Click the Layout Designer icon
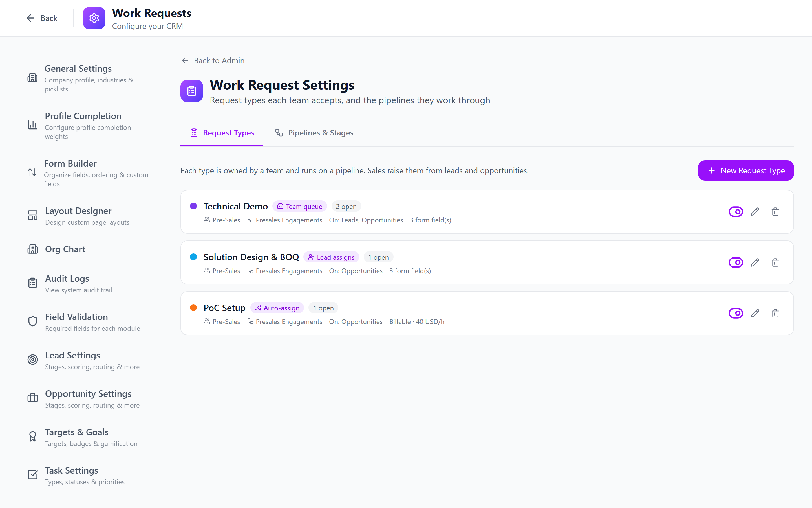812x508 pixels. 32,215
